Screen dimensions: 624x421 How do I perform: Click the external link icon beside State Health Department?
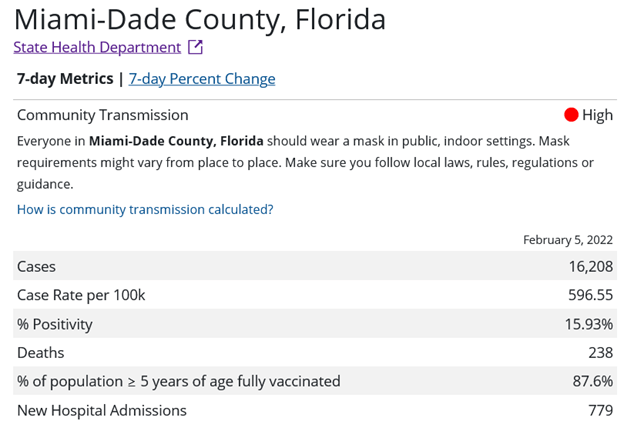click(x=195, y=47)
